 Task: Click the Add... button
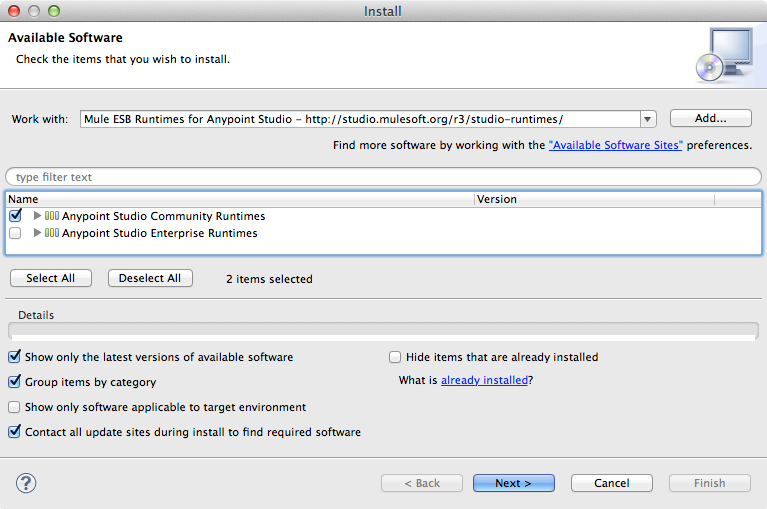(710, 118)
